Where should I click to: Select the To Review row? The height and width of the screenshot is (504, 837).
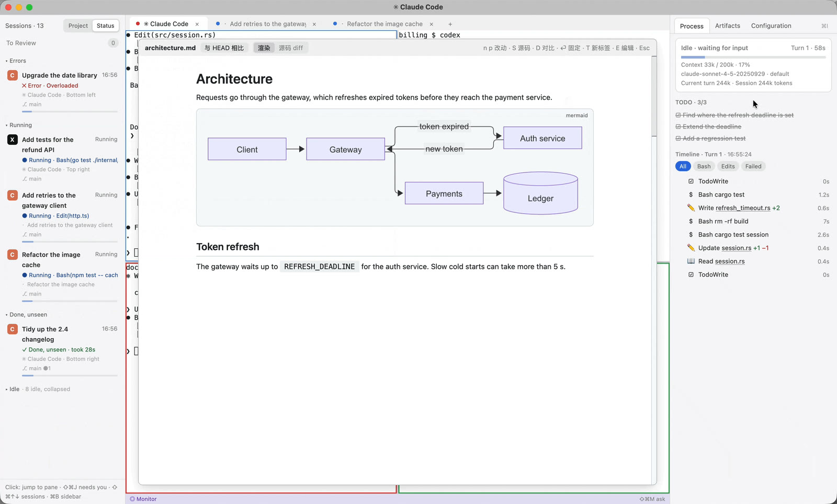click(x=62, y=43)
